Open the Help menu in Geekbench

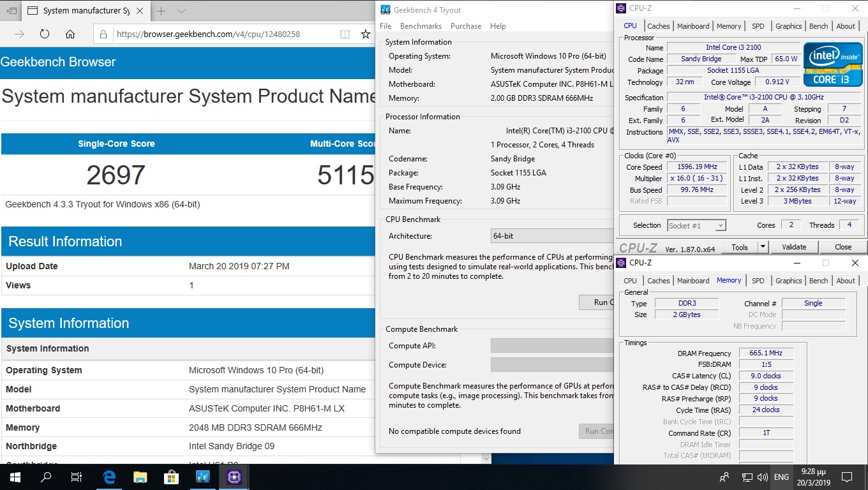(498, 26)
